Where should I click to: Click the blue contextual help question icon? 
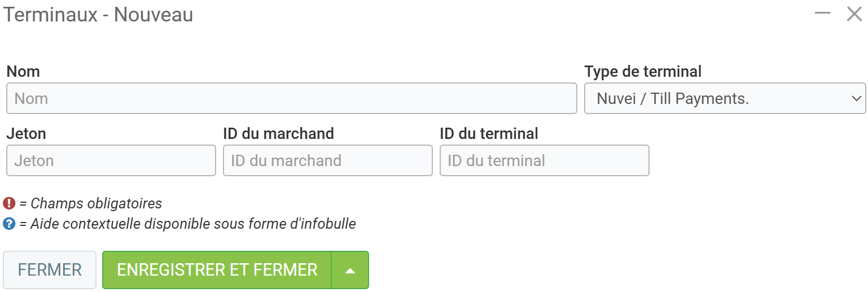[x=9, y=224]
